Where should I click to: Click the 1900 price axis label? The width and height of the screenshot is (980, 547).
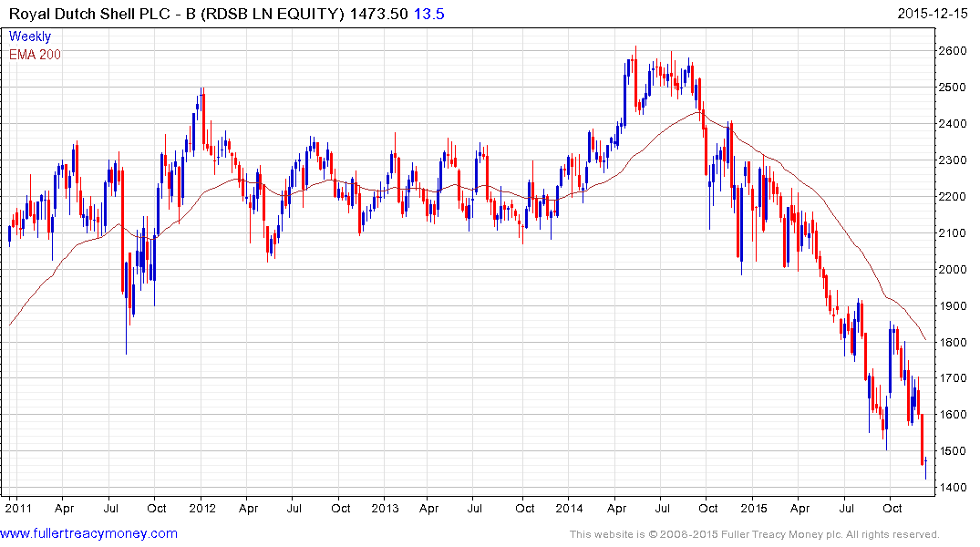(x=953, y=305)
